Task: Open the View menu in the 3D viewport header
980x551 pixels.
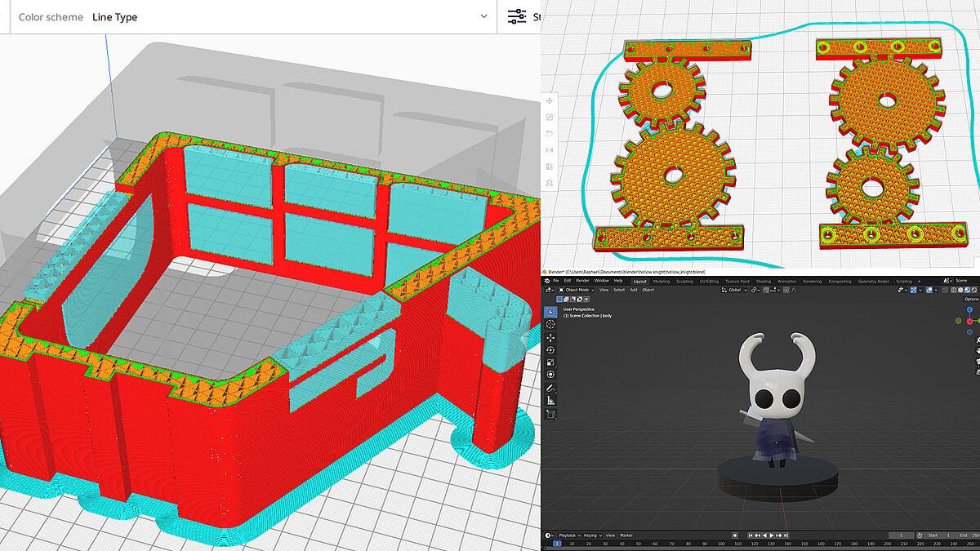Action: 604,290
